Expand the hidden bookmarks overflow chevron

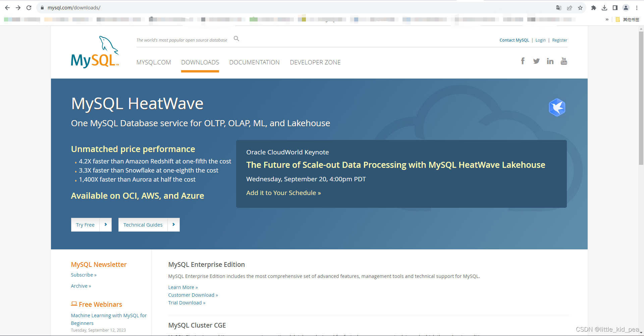coord(607,19)
